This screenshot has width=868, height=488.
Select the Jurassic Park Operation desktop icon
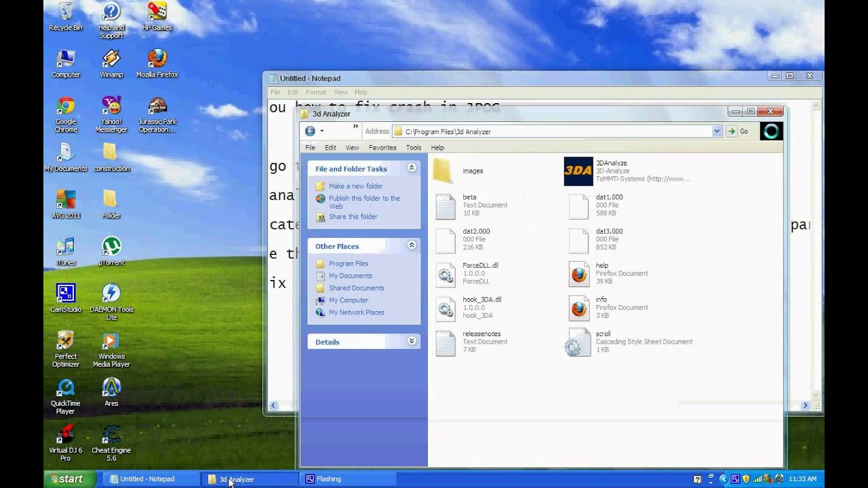(157, 106)
